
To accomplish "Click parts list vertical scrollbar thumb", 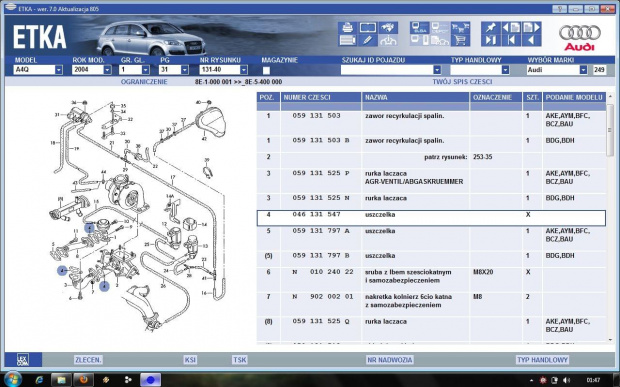I will tap(610, 130).
